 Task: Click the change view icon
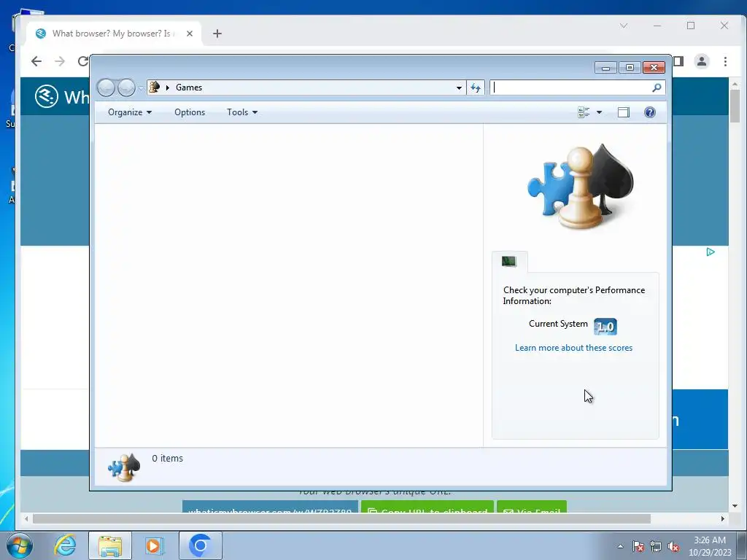click(x=584, y=112)
